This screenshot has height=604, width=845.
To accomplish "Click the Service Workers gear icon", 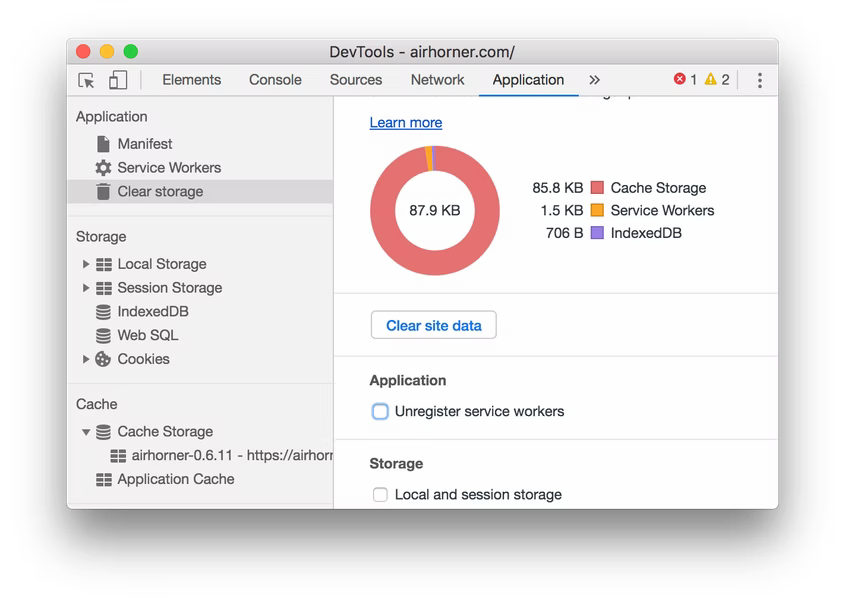I will point(103,168).
